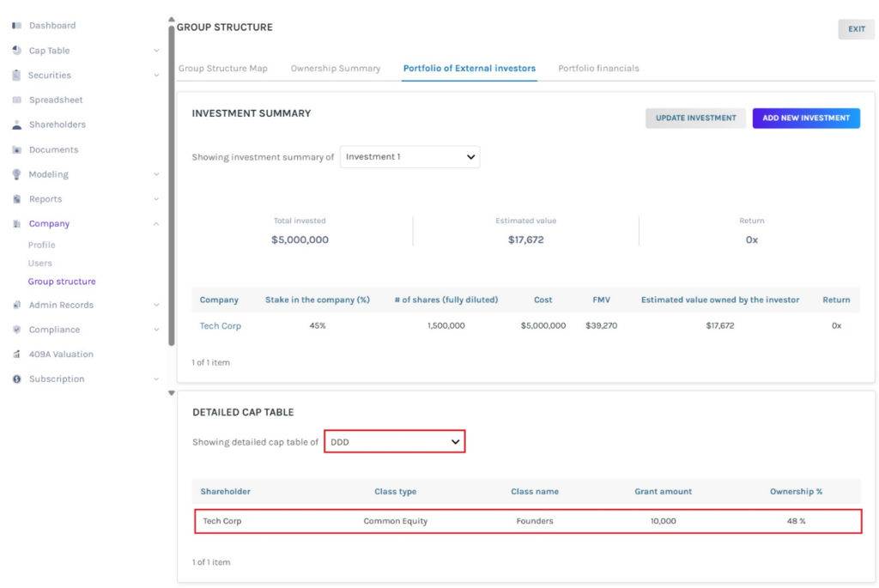The height and width of the screenshot is (588, 879).
Task: Click the Cap Table pie icon
Action: pyautogui.click(x=16, y=51)
